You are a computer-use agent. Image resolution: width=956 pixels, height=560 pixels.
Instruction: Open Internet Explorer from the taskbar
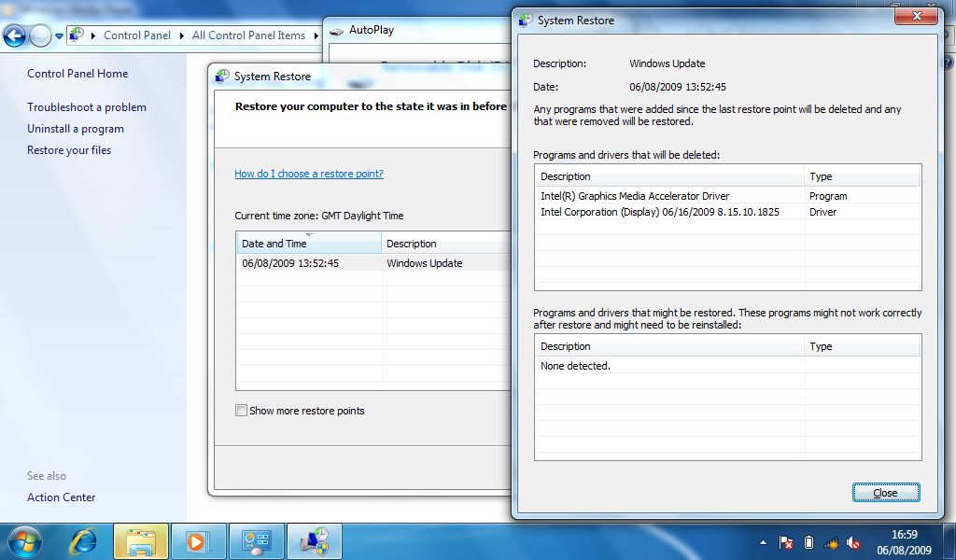click(83, 541)
